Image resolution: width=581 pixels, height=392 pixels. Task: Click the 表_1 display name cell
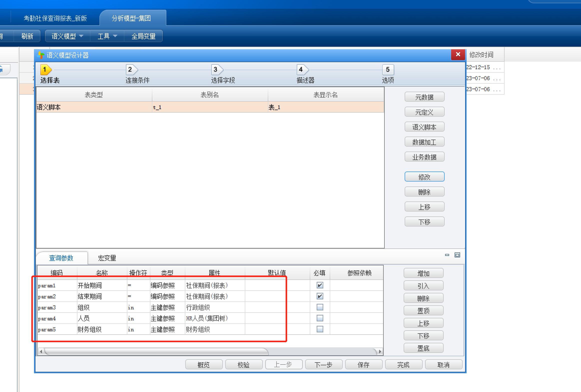point(326,107)
